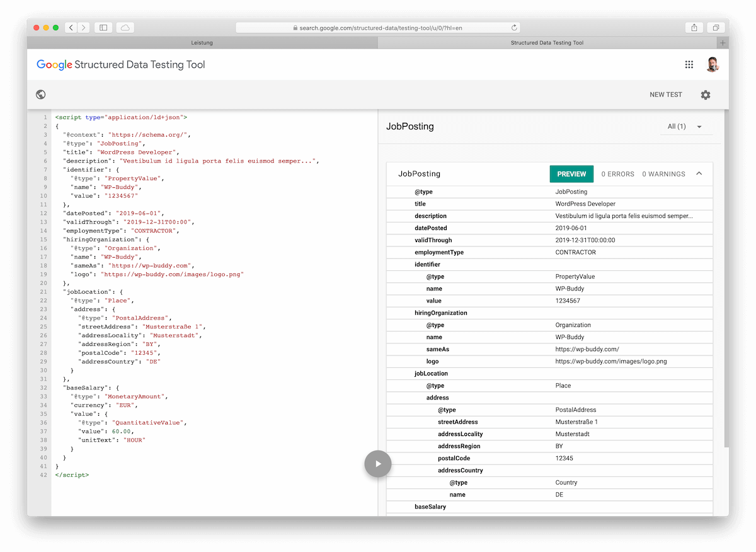This screenshot has height=552, width=756.
Task: Show the Safari tab overview
Action: click(x=716, y=28)
